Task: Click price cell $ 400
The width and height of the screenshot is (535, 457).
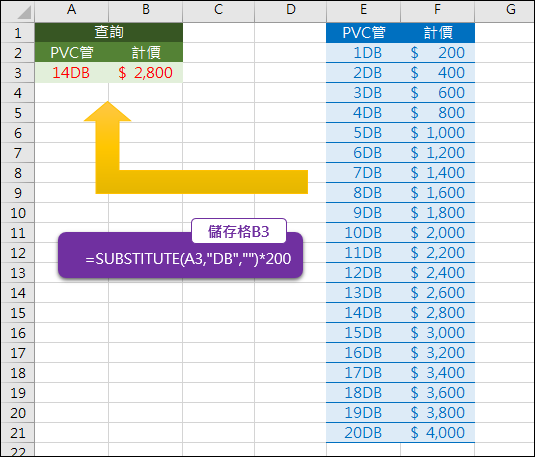Action: 437,73
